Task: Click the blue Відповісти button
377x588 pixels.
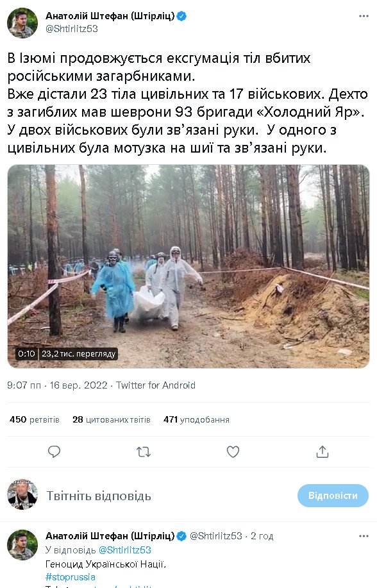Action: (x=333, y=496)
